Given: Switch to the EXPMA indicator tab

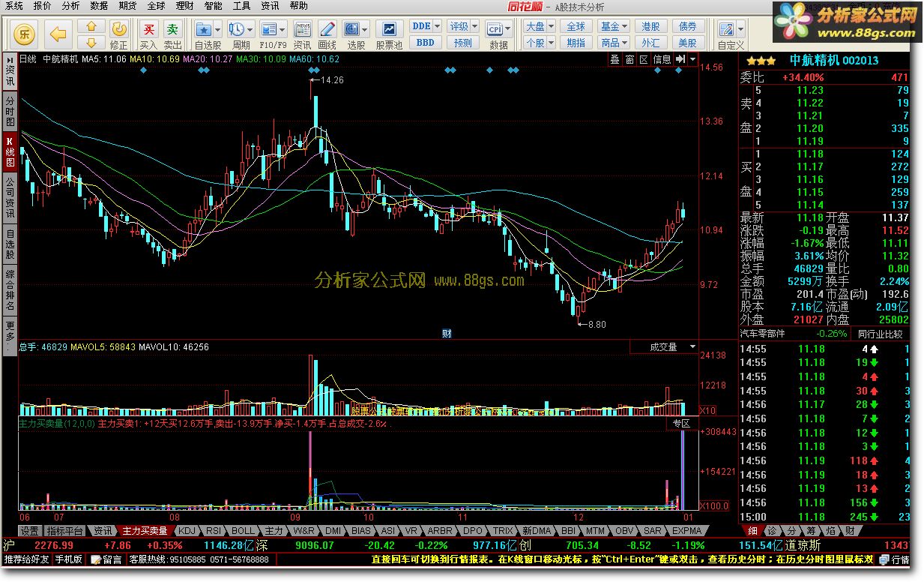Looking at the screenshot, I should (686, 530).
